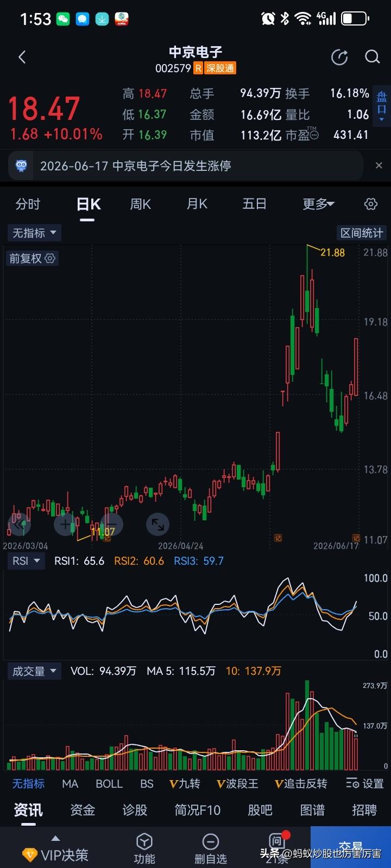Open the 诊股 tab
391x868 pixels.
click(135, 810)
